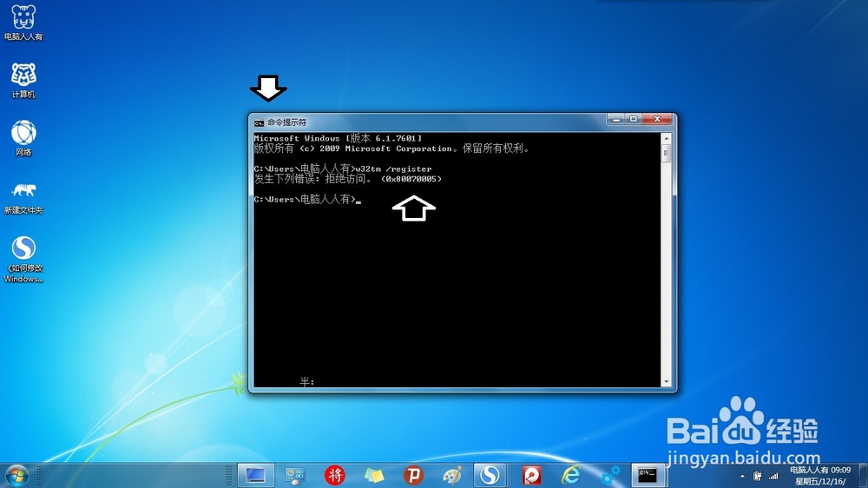The image size is (868, 488).
Task: Select the 计算机 desktop icon
Action: 23,81
